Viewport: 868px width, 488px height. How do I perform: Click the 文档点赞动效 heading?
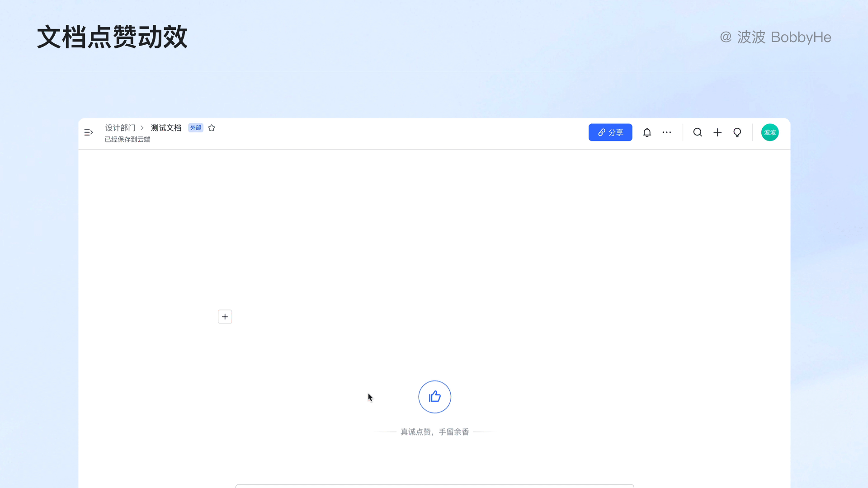(x=112, y=37)
